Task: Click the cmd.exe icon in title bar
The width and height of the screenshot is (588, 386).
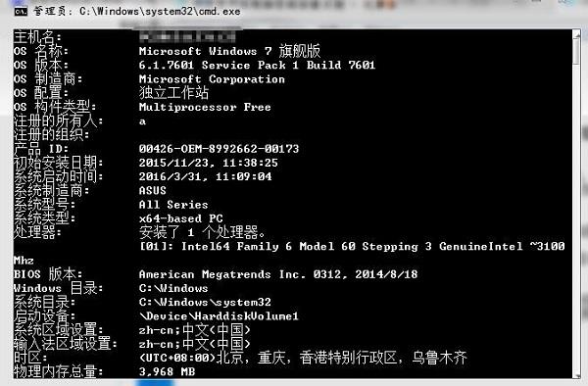Action: 21,12
